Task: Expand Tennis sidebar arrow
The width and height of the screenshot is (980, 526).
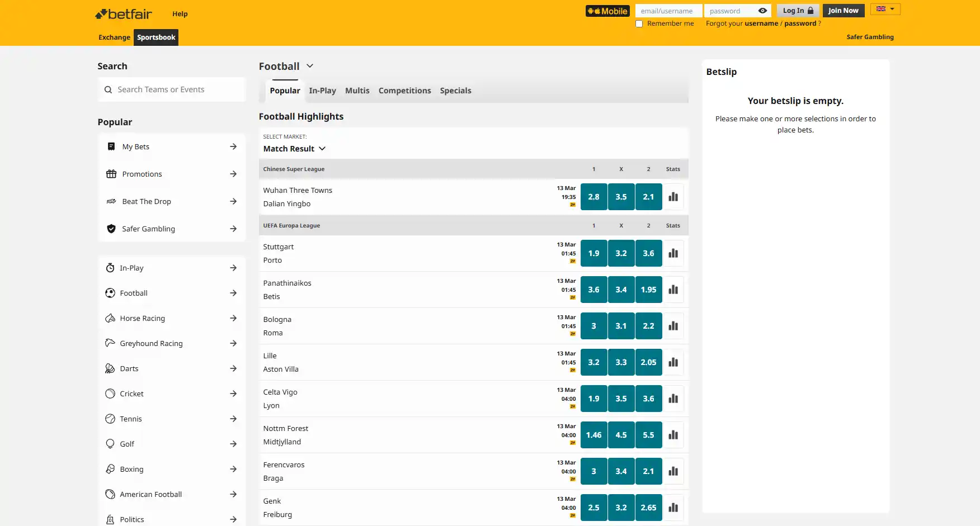Action: tap(233, 419)
